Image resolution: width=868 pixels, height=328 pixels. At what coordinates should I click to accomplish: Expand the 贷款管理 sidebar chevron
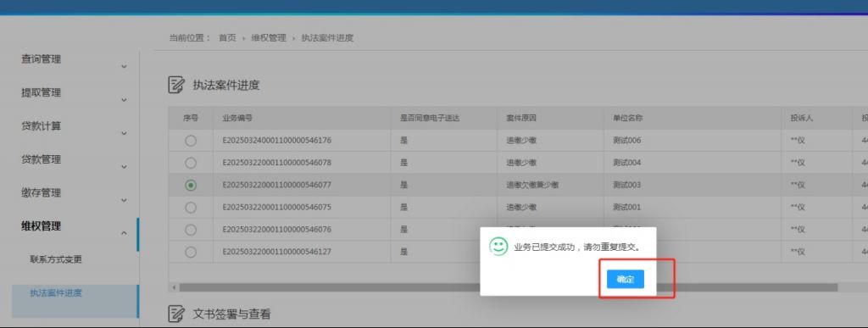point(124,166)
